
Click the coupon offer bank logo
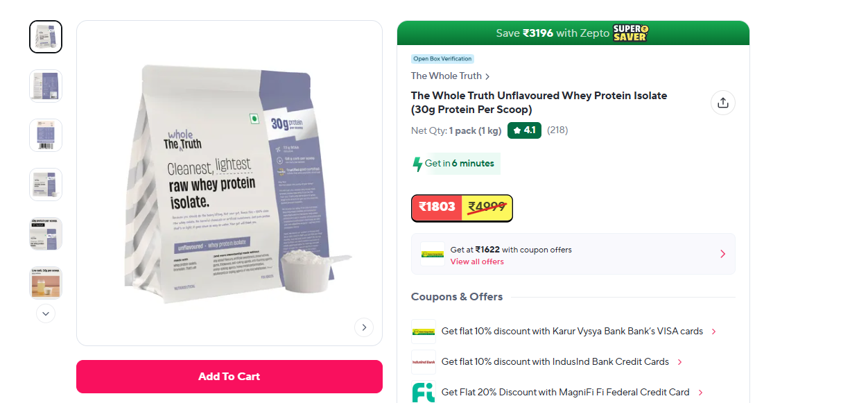coord(433,254)
